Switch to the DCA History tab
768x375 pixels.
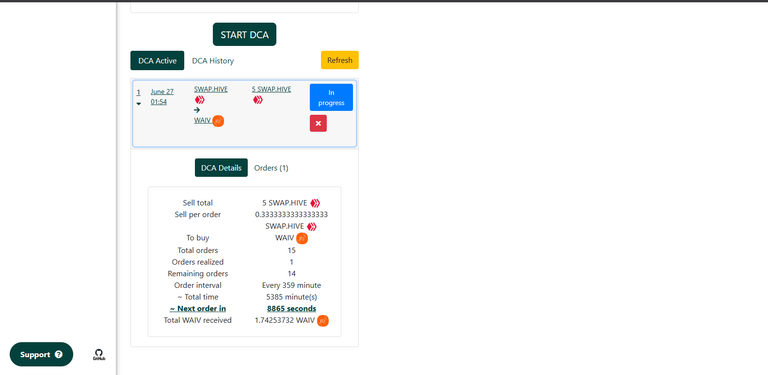213,61
